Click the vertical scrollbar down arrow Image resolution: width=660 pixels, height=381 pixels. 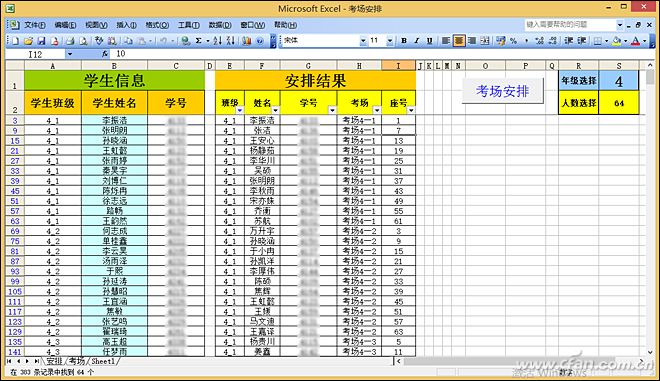coord(650,352)
